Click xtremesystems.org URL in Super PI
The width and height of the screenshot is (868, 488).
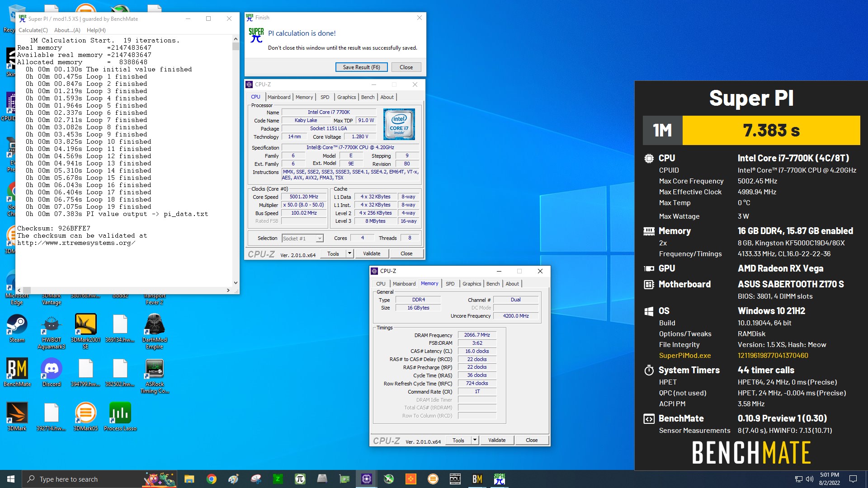[x=76, y=243]
